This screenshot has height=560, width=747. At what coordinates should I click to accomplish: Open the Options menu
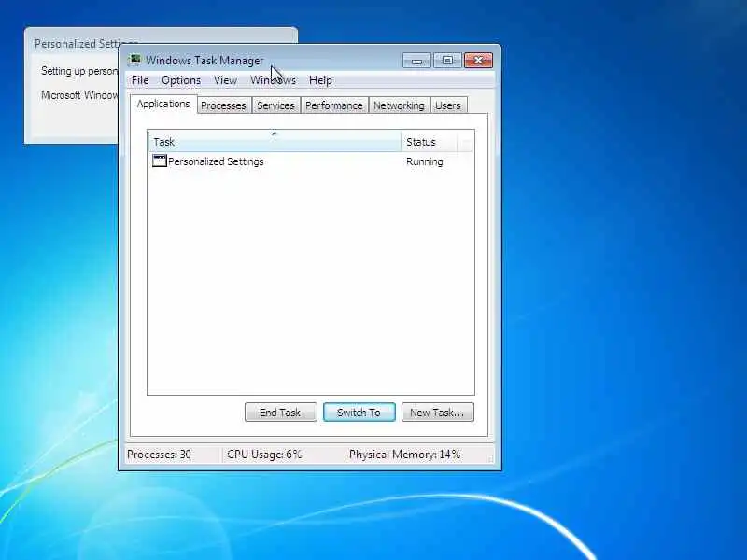181,80
